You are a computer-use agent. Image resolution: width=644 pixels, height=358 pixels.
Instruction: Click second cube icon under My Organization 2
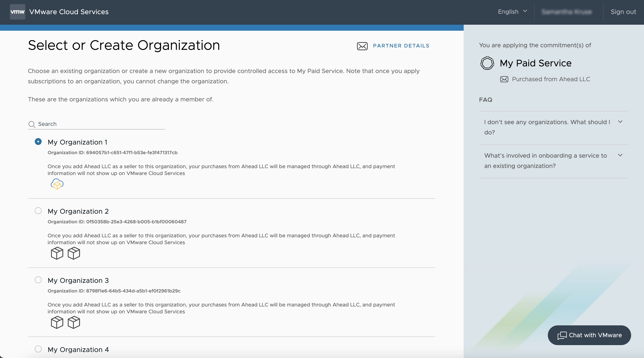click(x=74, y=253)
